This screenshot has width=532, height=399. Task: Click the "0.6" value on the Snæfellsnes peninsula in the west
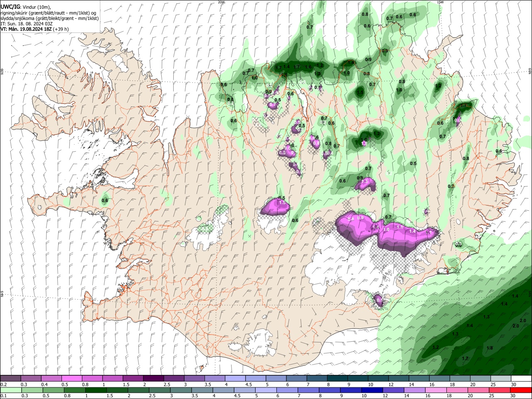pos(105,201)
